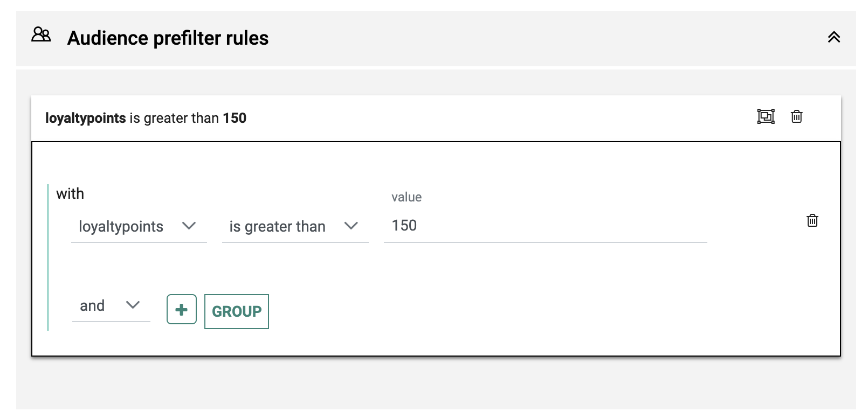
Task: Click the group selection icon in rule header
Action: click(766, 116)
